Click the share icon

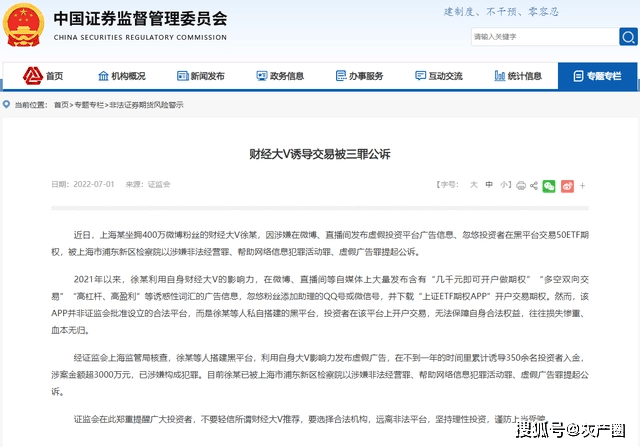coord(532,185)
